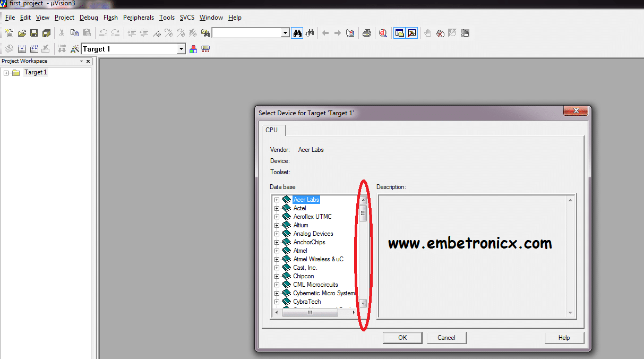Open the Tools menu
The width and height of the screenshot is (644, 359).
pos(167,18)
